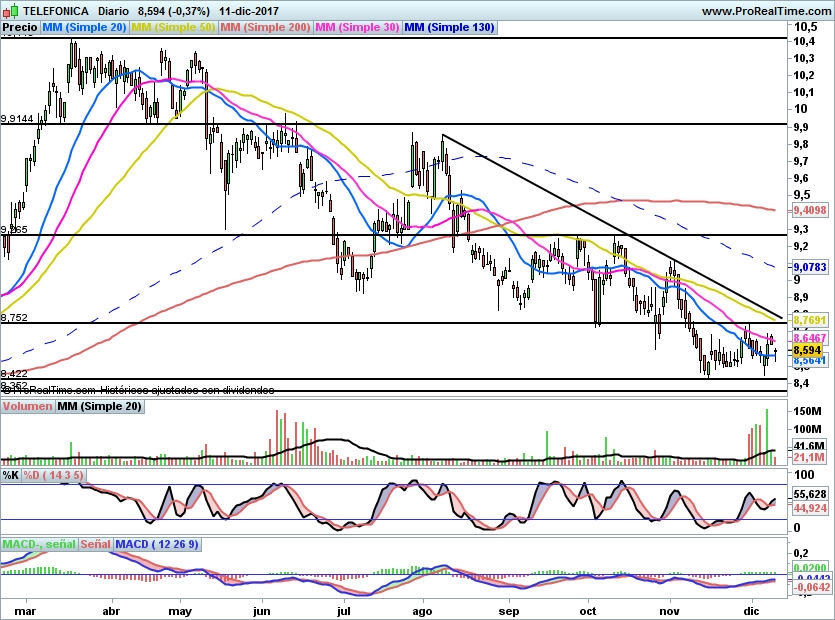Click the 0,0200 MACD histogram value

point(810,568)
